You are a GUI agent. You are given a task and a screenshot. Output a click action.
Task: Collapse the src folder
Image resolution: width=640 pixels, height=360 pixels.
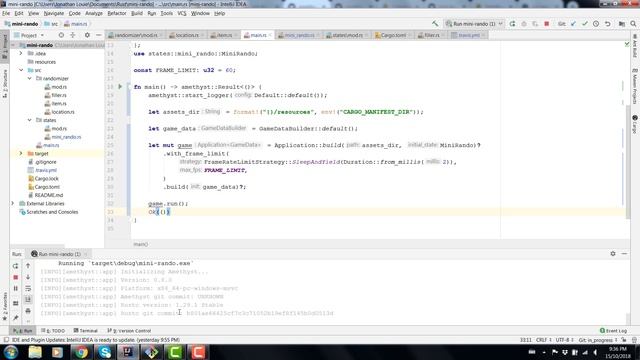pyautogui.click(x=21, y=70)
